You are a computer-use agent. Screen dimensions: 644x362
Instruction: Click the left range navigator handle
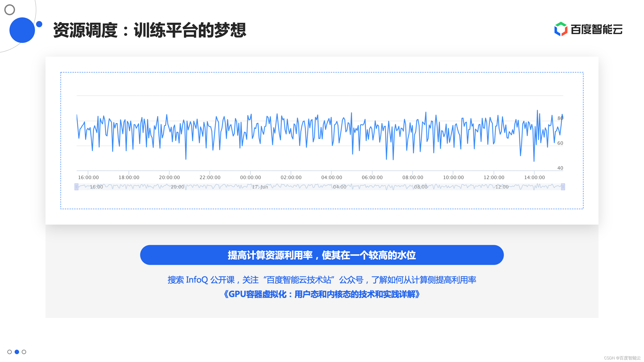point(76,187)
